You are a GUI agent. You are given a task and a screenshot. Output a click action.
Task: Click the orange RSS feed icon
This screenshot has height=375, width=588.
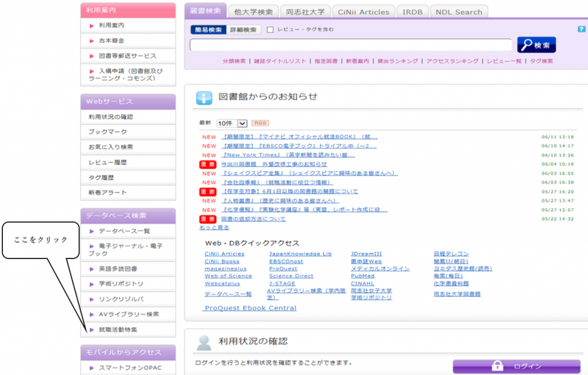point(260,123)
